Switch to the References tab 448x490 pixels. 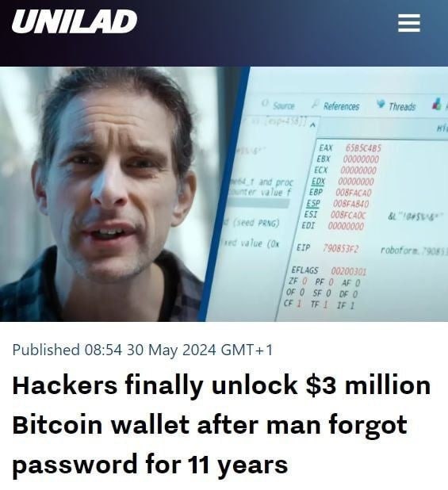pos(341,106)
